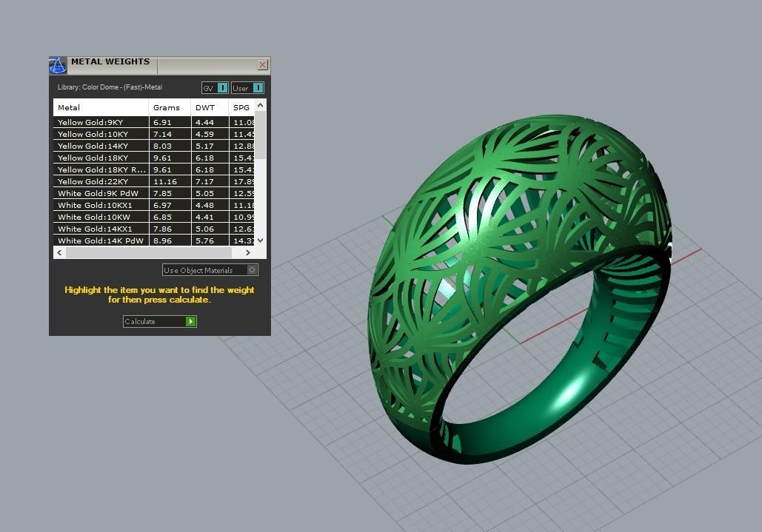Click the Library: Color Dome label
762x532 pixels.
point(110,87)
